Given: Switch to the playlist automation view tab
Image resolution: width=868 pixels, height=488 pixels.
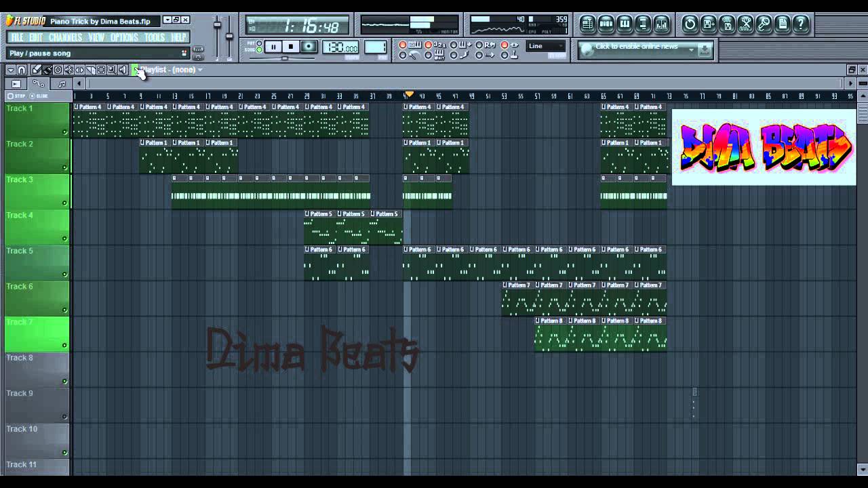Looking at the screenshot, I should coord(39,84).
